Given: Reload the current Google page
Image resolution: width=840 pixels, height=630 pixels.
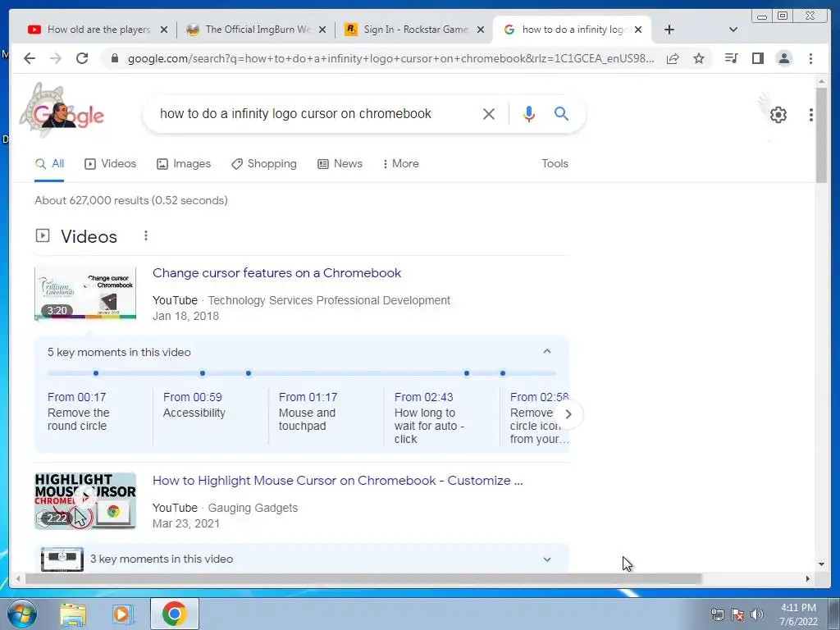Looking at the screenshot, I should coord(82,58).
